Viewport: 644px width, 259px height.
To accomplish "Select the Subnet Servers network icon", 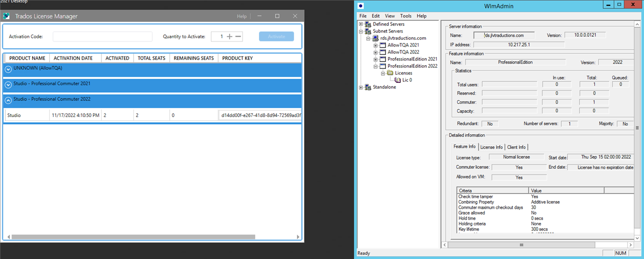I will (x=368, y=31).
